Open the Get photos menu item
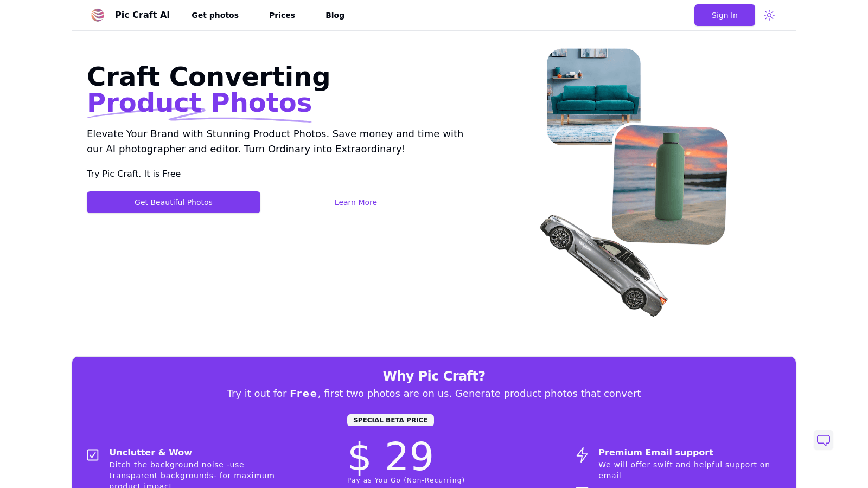The image size is (868, 488). click(215, 15)
